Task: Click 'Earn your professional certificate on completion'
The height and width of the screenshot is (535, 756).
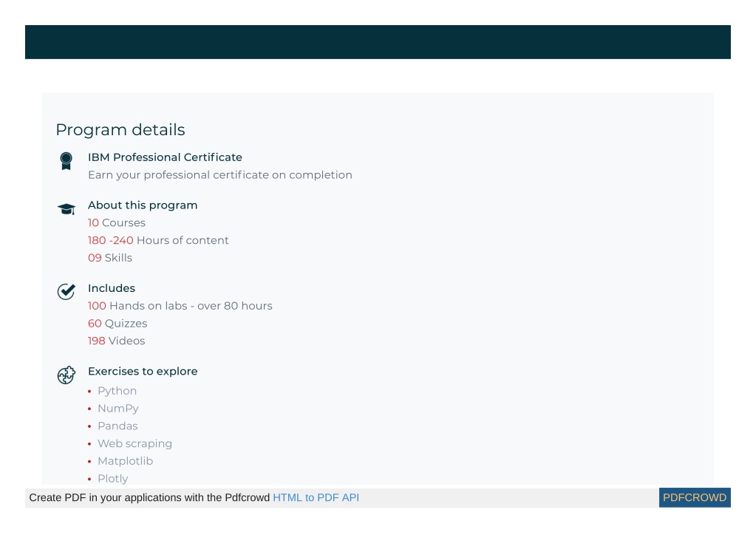Action: click(220, 175)
